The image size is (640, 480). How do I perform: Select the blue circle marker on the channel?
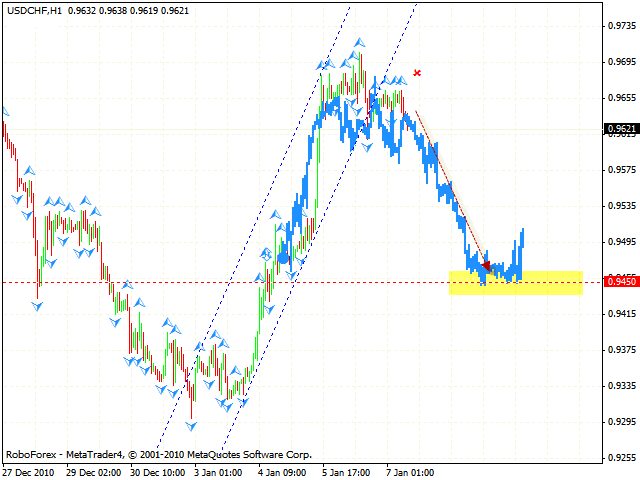click(x=283, y=258)
